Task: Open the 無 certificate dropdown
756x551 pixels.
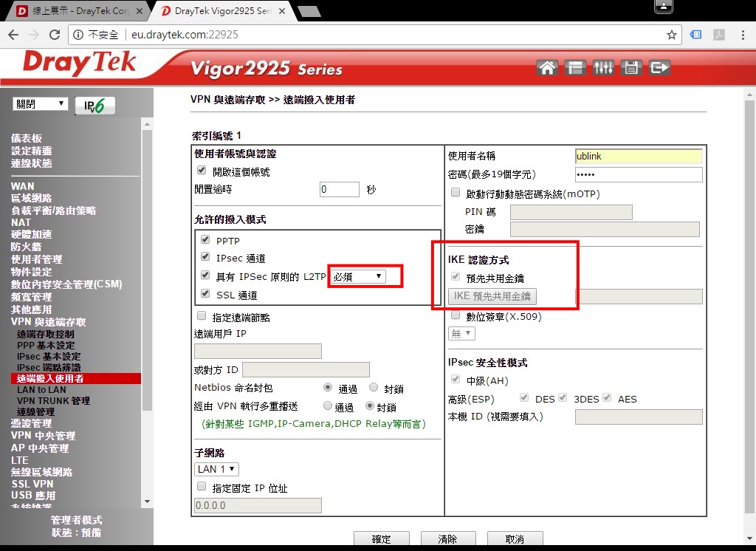Action: (x=461, y=333)
